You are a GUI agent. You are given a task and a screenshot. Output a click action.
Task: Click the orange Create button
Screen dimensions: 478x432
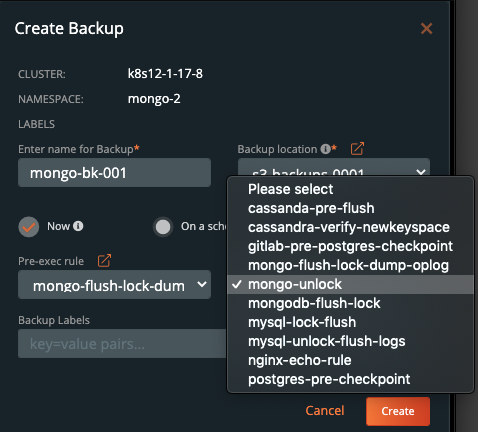pos(398,411)
